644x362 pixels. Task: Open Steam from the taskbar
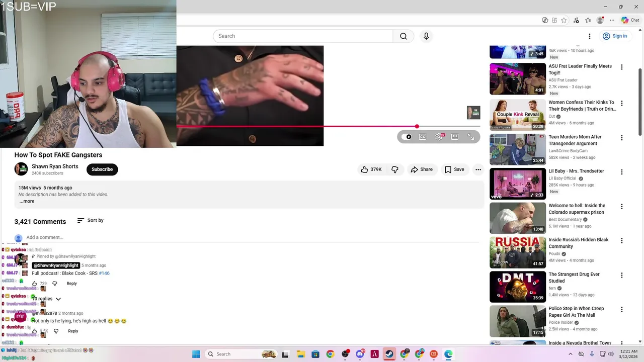[389, 354]
